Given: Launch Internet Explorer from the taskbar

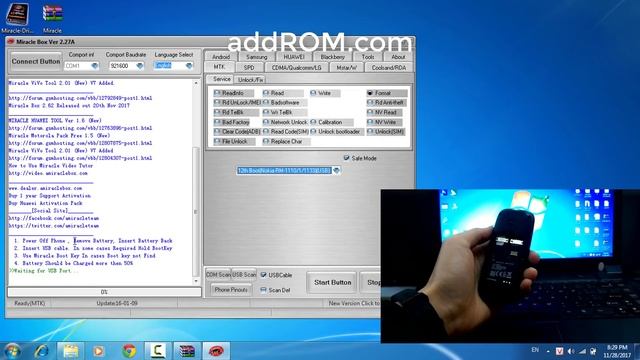Looking at the screenshot, I should (x=41, y=351).
